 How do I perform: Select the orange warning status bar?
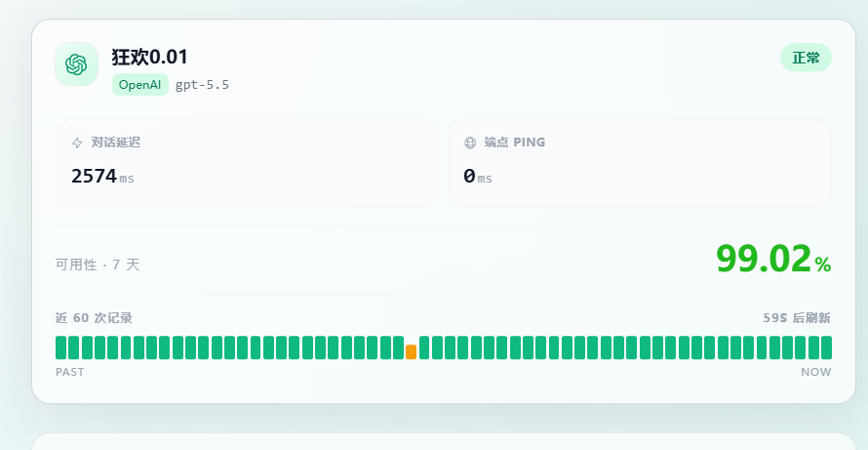point(411,352)
